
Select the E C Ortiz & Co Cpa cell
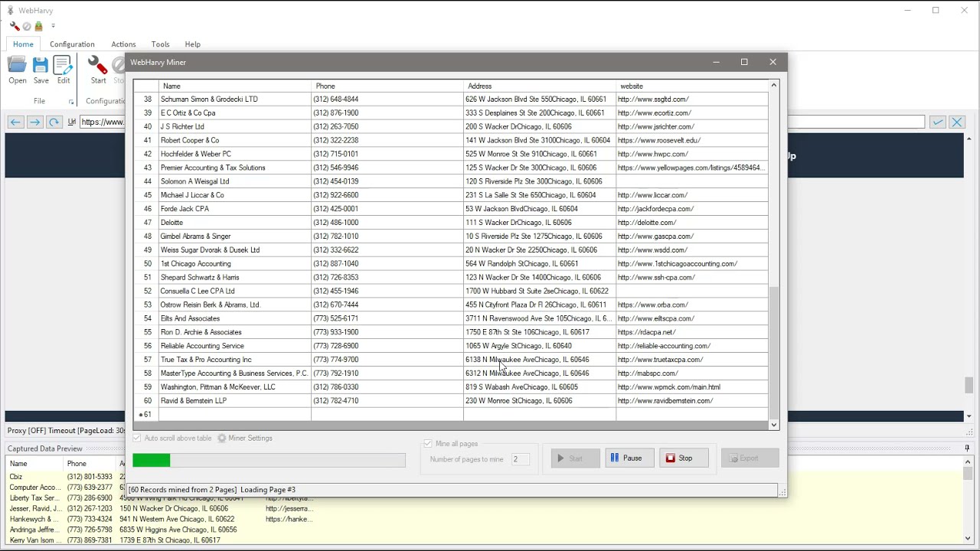235,113
